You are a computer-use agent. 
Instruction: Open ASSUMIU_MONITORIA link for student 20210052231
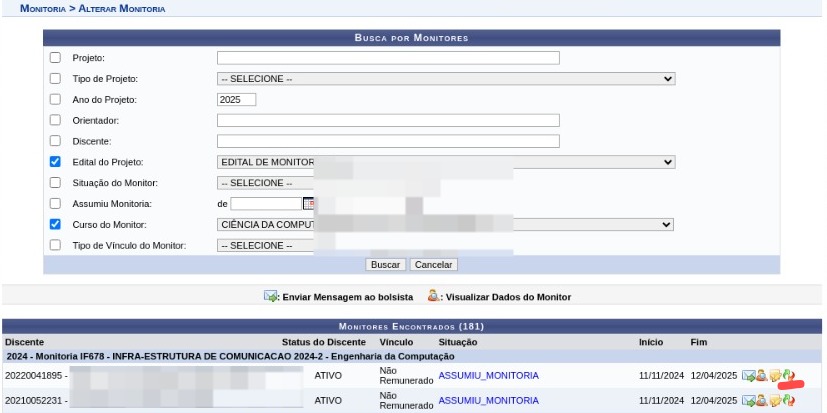pos(488,400)
